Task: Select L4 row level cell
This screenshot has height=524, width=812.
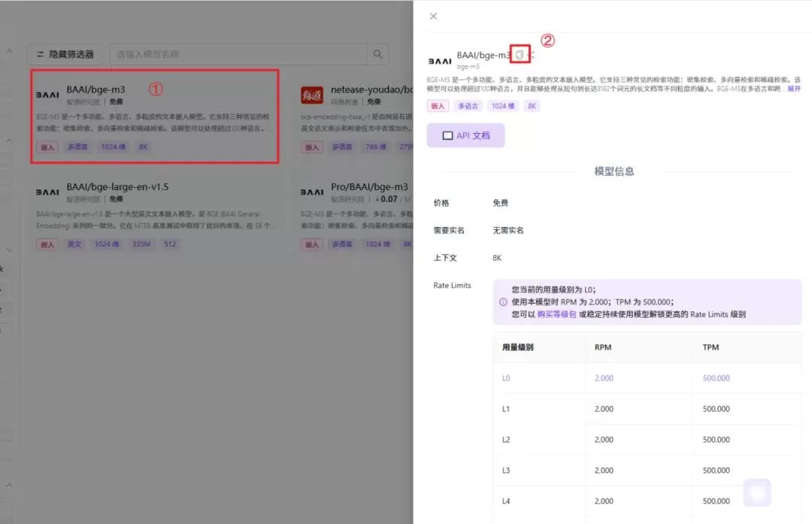Action: tap(506, 501)
